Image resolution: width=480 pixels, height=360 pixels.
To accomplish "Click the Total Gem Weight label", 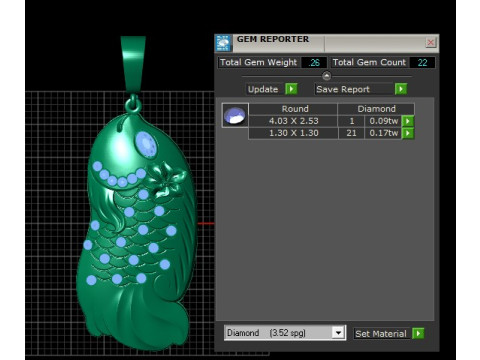I will (258, 62).
